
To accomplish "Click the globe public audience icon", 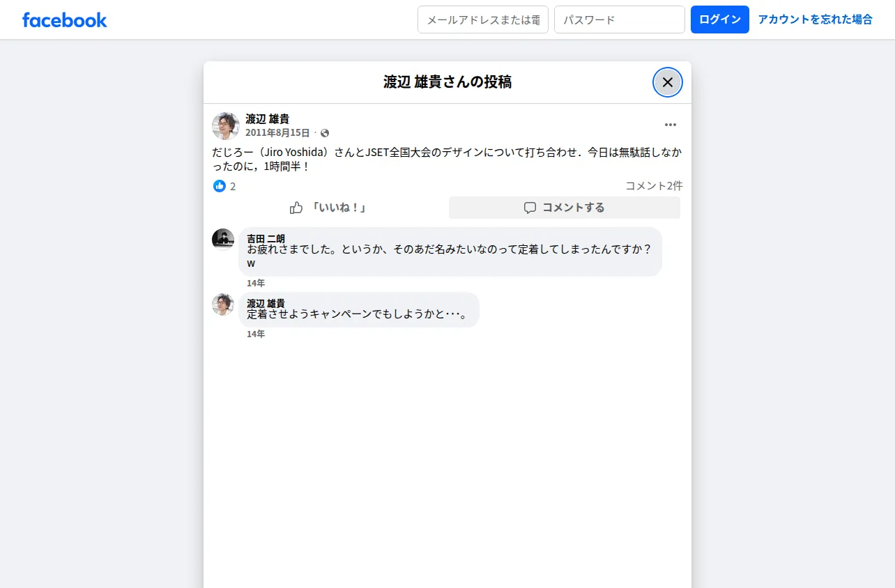I will (325, 133).
